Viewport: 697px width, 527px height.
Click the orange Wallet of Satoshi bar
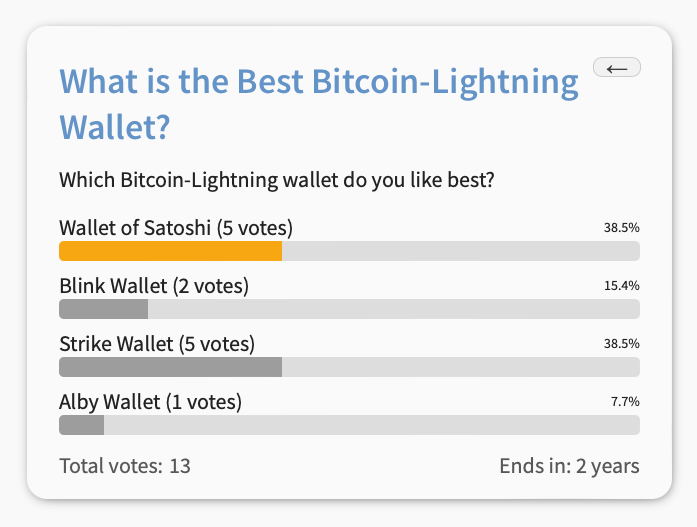170,251
